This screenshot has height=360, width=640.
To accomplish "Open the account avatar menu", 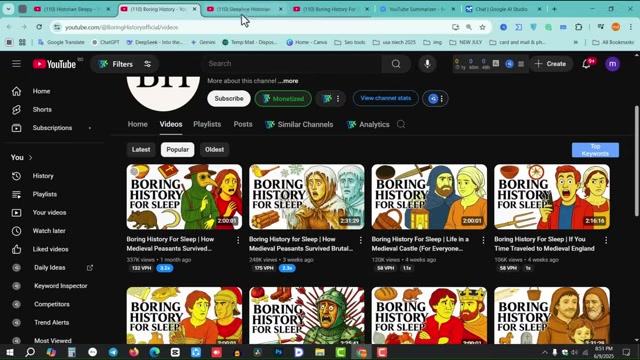I will (612, 64).
